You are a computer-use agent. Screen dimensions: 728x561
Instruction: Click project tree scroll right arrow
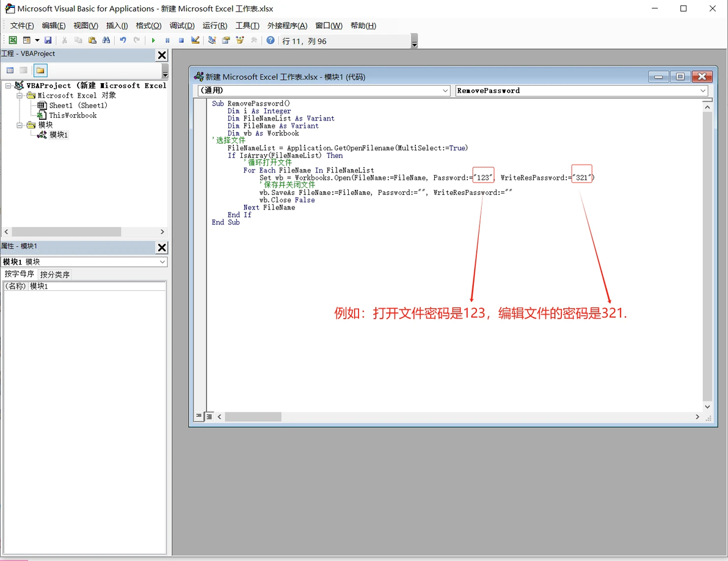(162, 232)
